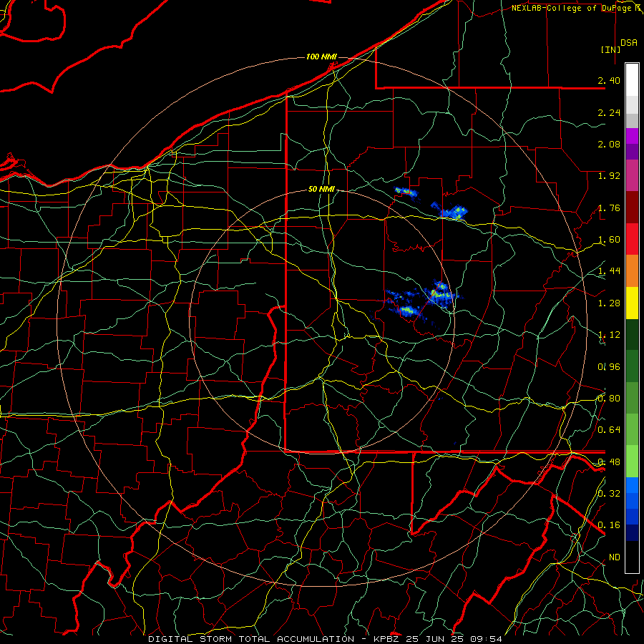
Task: Select the '0.48' legend value
Action: coord(609,462)
